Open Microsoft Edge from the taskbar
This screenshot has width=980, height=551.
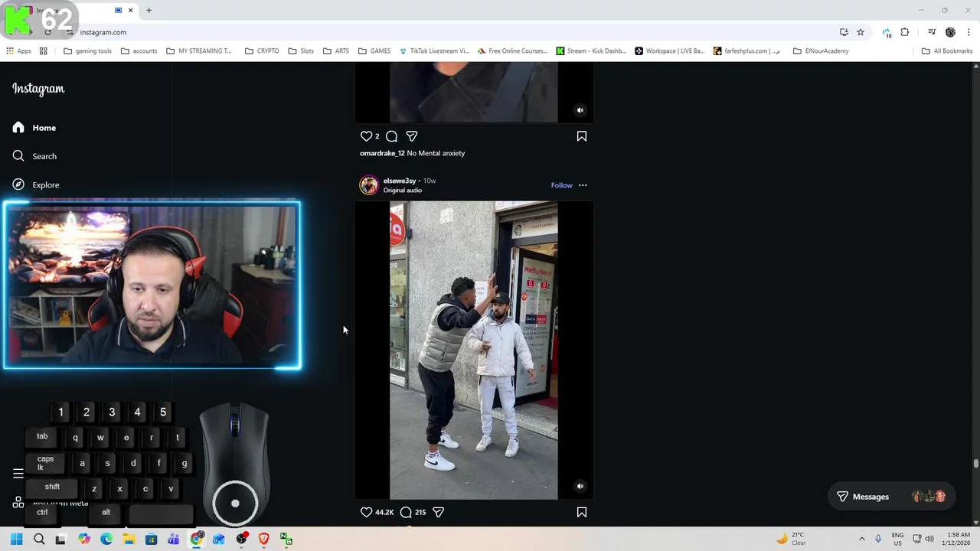(x=106, y=540)
